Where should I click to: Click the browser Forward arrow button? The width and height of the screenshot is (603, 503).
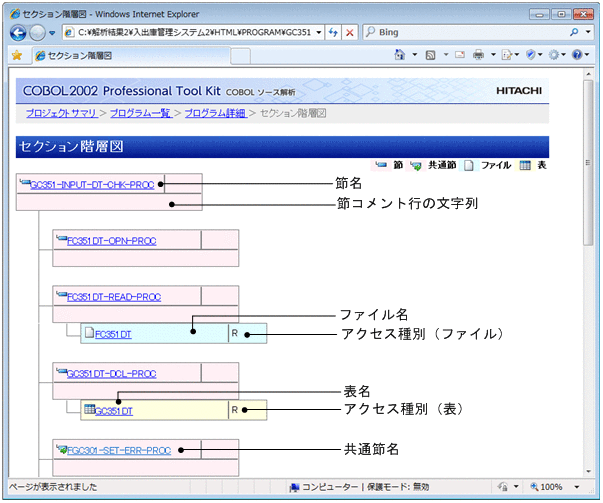pos(37,33)
